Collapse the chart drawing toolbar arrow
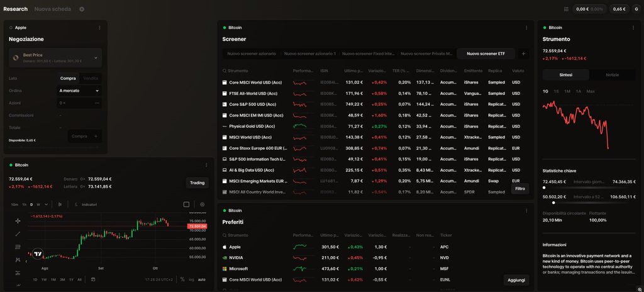 pos(26,261)
